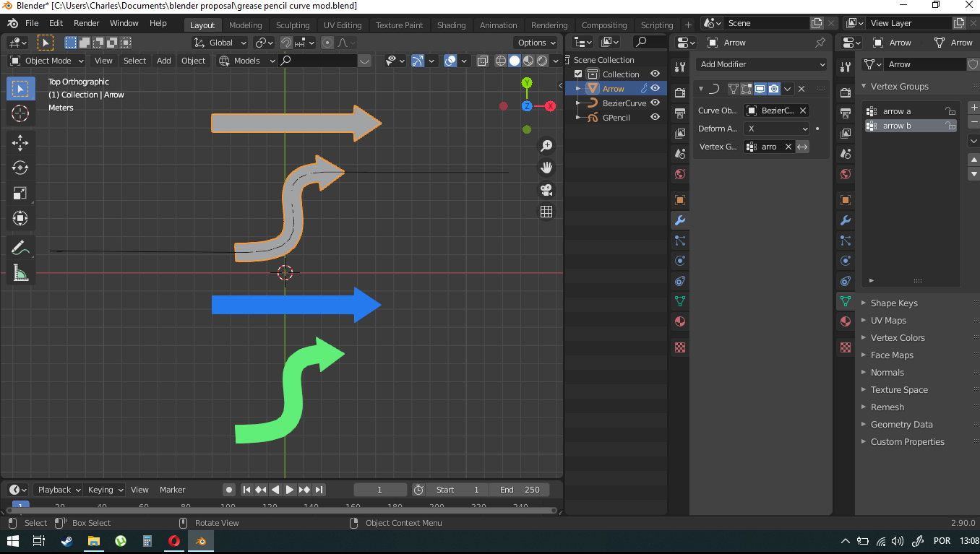
Task: Select the Annotate pencil tool
Action: (x=20, y=248)
